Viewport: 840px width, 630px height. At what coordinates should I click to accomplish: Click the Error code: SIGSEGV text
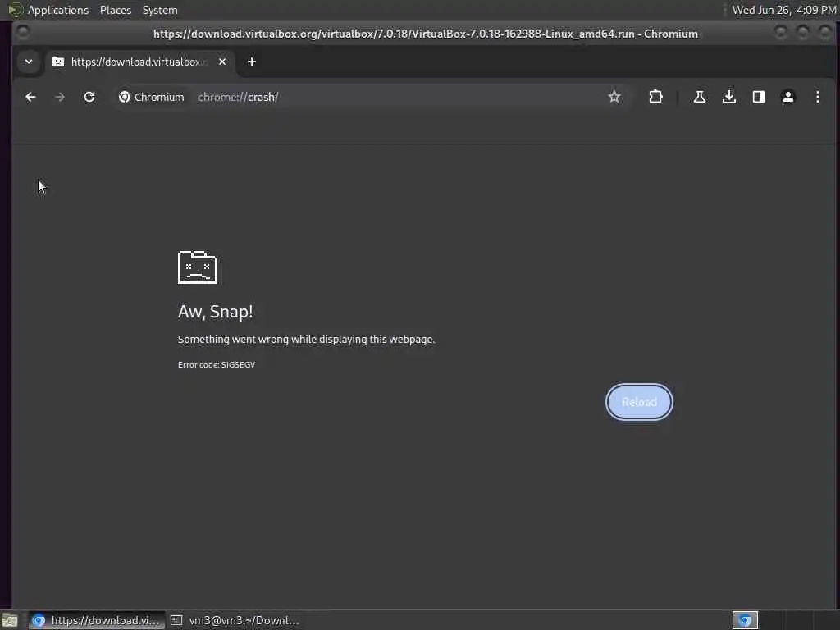[217, 364]
